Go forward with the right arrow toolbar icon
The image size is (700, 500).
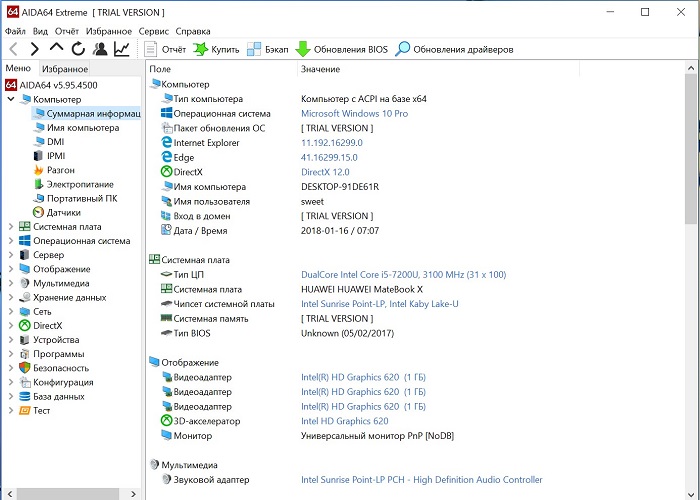(x=34, y=49)
